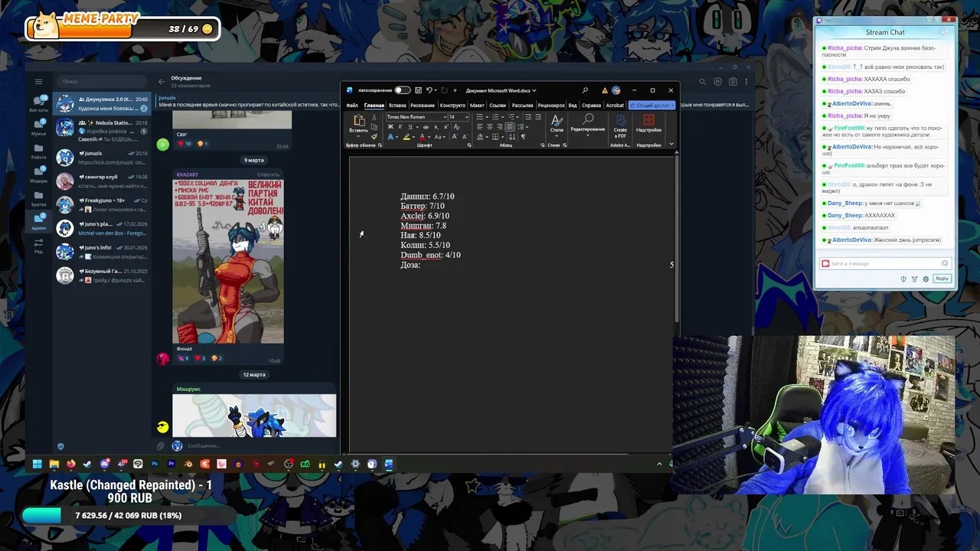The height and width of the screenshot is (551, 980).
Task: Select the Format Painter brush icon
Action: coord(374,137)
